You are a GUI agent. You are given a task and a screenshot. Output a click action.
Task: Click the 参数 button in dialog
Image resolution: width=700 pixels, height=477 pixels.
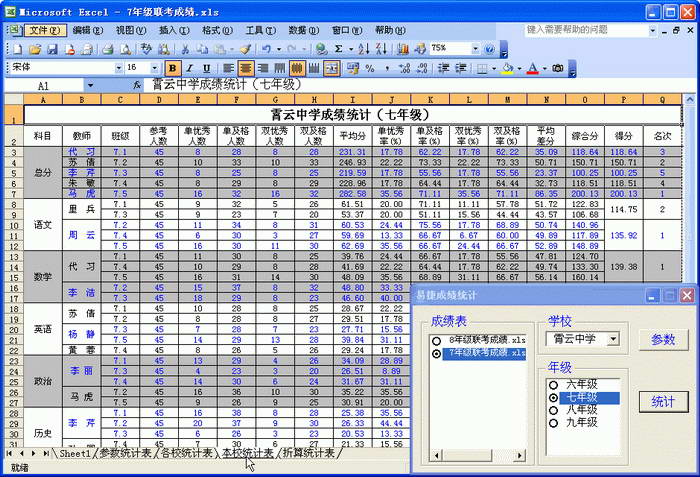pyautogui.click(x=663, y=340)
